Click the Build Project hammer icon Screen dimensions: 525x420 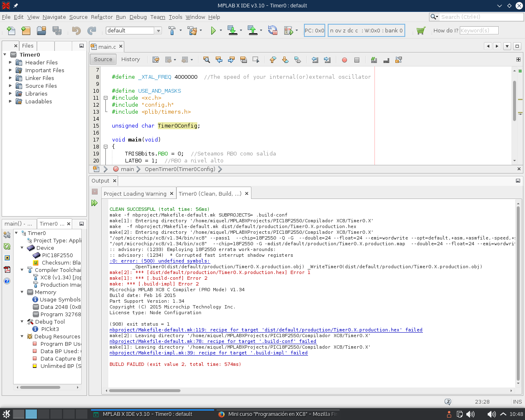click(172, 31)
